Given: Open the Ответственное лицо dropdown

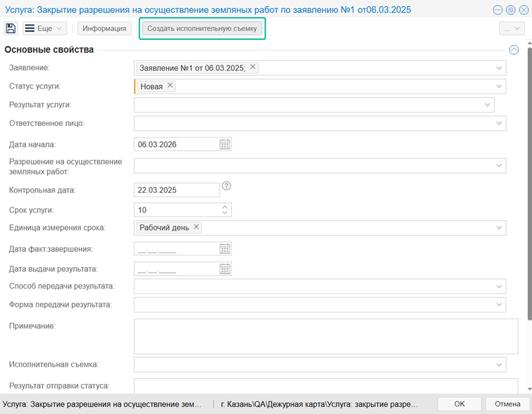Looking at the screenshot, I should pyautogui.click(x=499, y=123).
